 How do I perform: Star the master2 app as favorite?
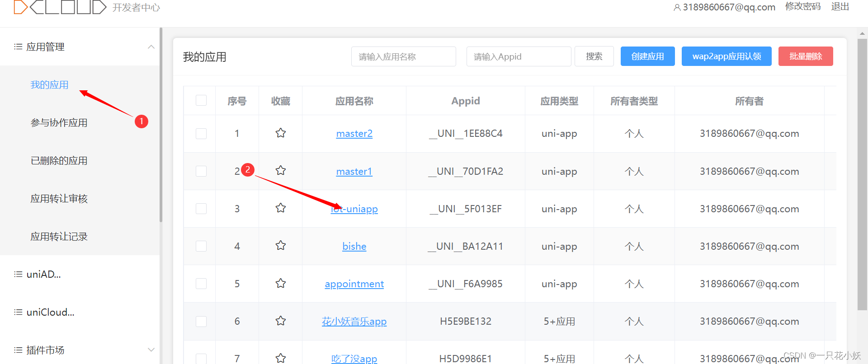[281, 133]
